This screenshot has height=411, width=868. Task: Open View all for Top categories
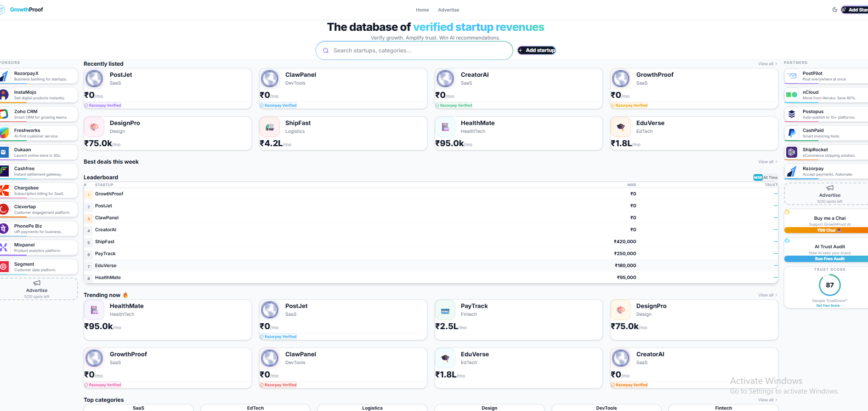(x=767, y=400)
